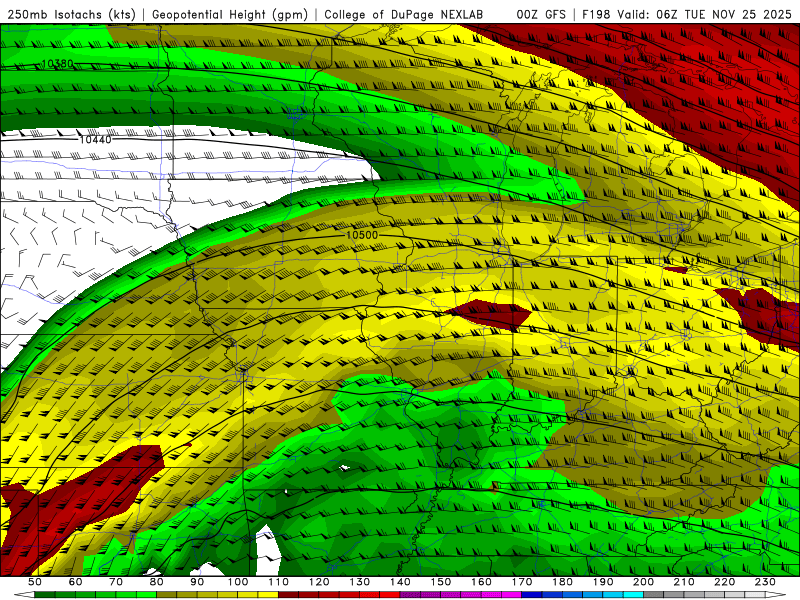Viewport: 800px width, 600px height.
Task: Click the 90 knot colorbar label
Action: tap(197, 582)
